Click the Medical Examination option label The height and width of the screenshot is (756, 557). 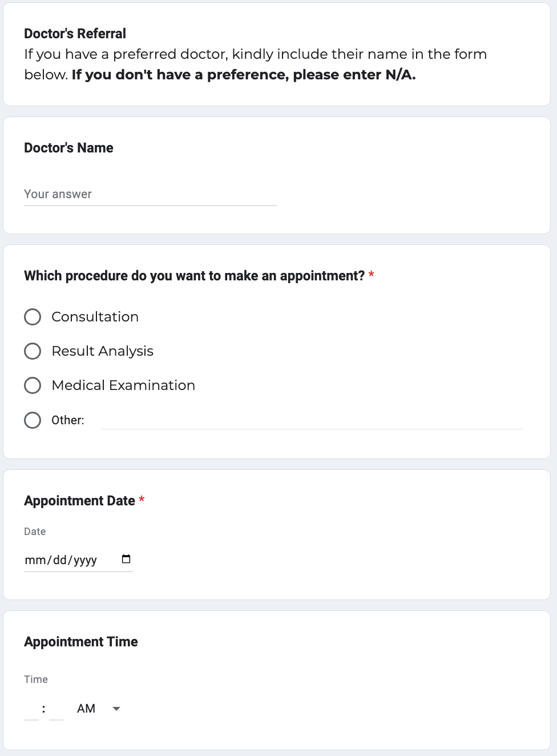[123, 385]
